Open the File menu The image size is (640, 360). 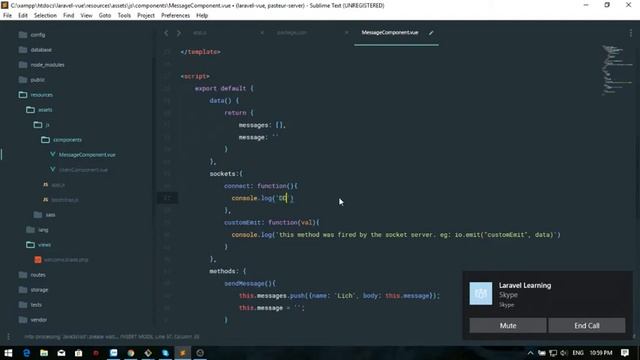click(7, 16)
